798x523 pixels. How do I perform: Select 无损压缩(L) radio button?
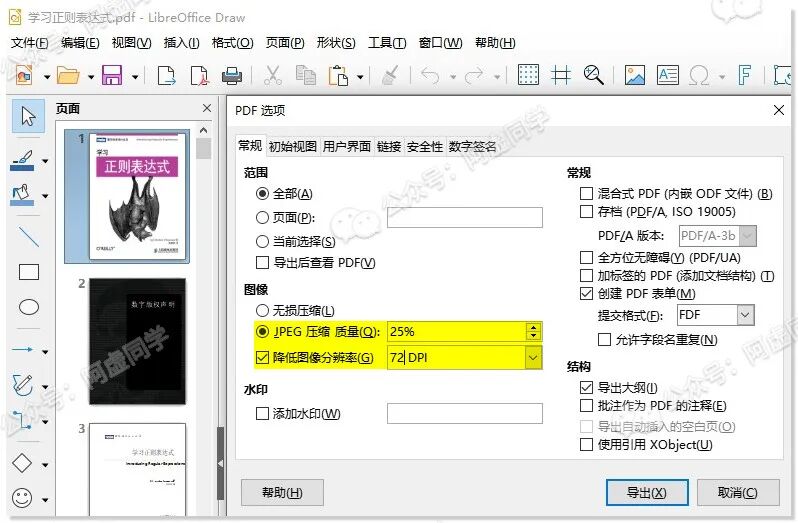point(262,310)
